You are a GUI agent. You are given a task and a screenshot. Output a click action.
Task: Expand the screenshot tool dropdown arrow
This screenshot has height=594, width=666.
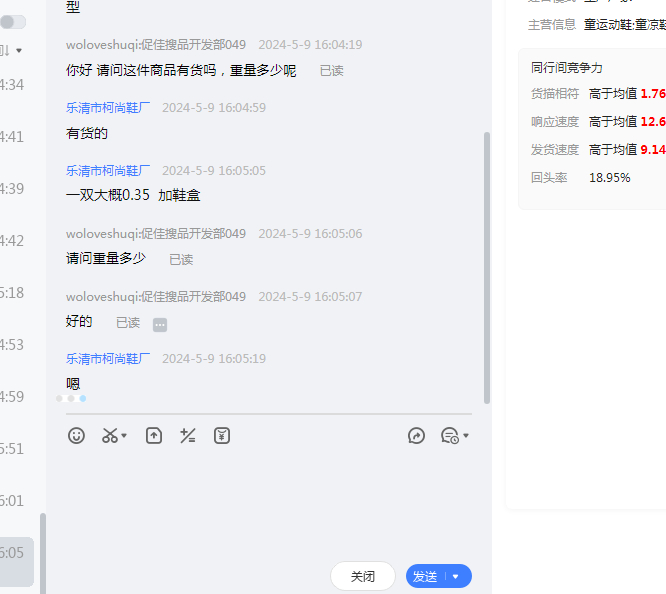point(124,436)
